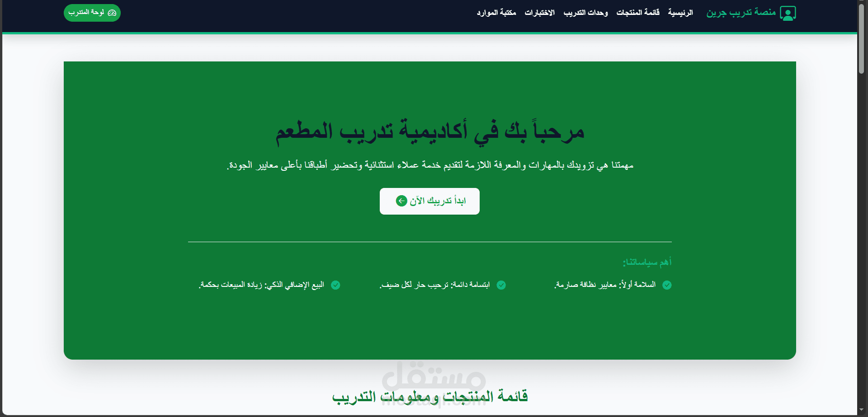The image size is (868, 417).
Task: Open الاختبارات from the navigation bar
Action: click(x=539, y=12)
